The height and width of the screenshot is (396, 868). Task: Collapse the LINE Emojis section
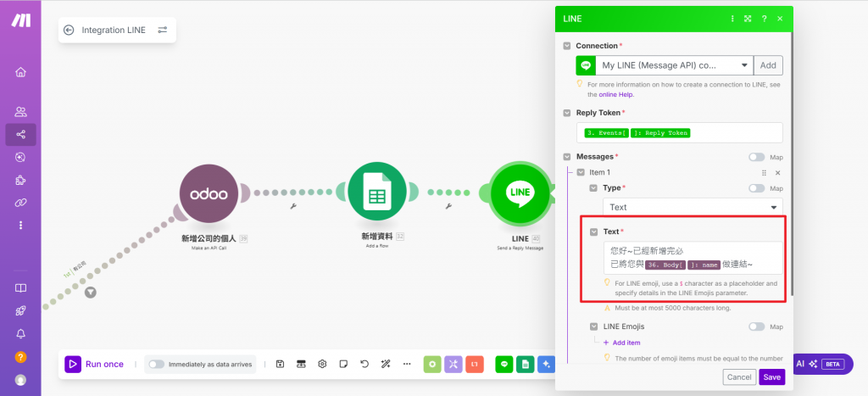pos(593,326)
